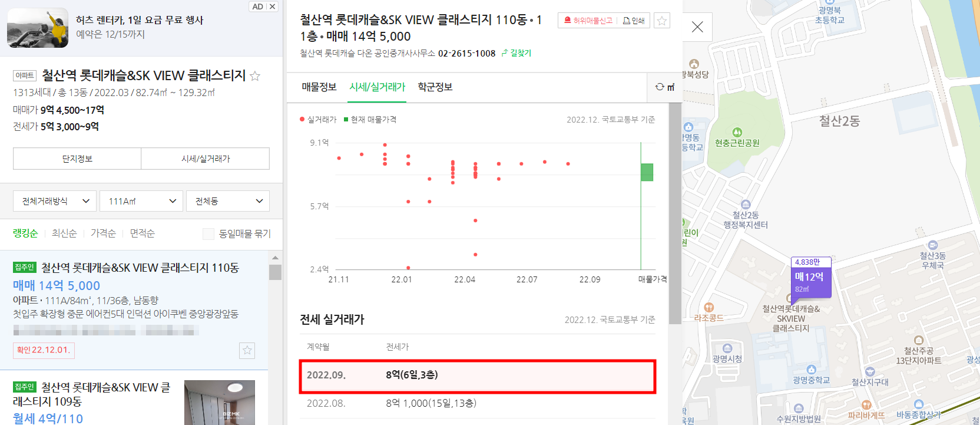This screenshot has height=425, width=980.
Task: Check the 동일매물 묶기 checkbox
Action: tap(208, 234)
